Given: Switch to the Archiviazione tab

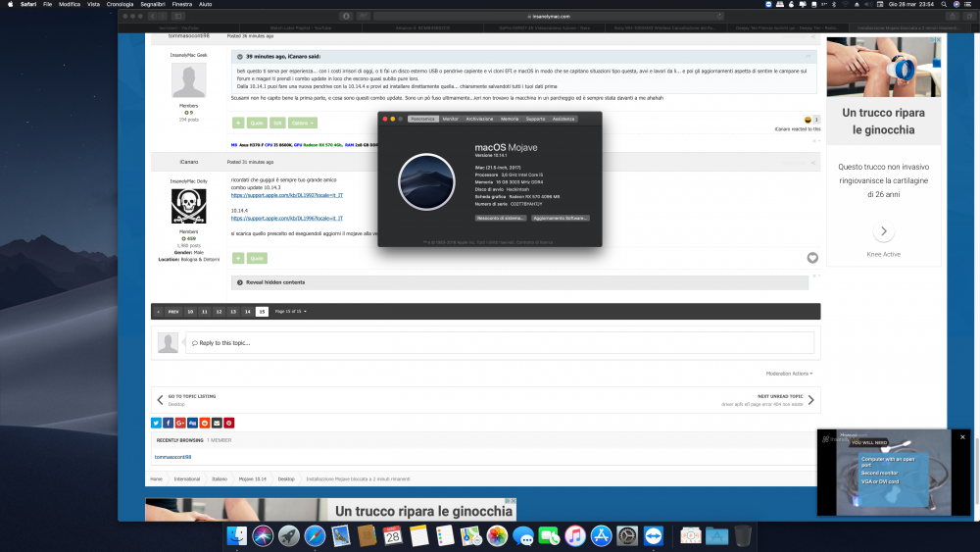Looking at the screenshot, I should pyautogui.click(x=479, y=119).
